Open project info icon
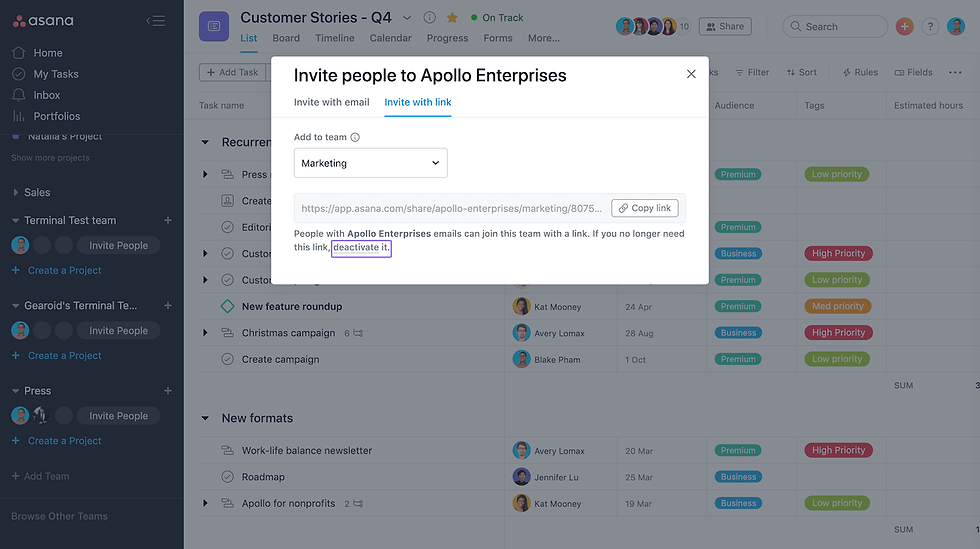Viewport: 980px width, 549px height. pyautogui.click(x=429, y=18)
